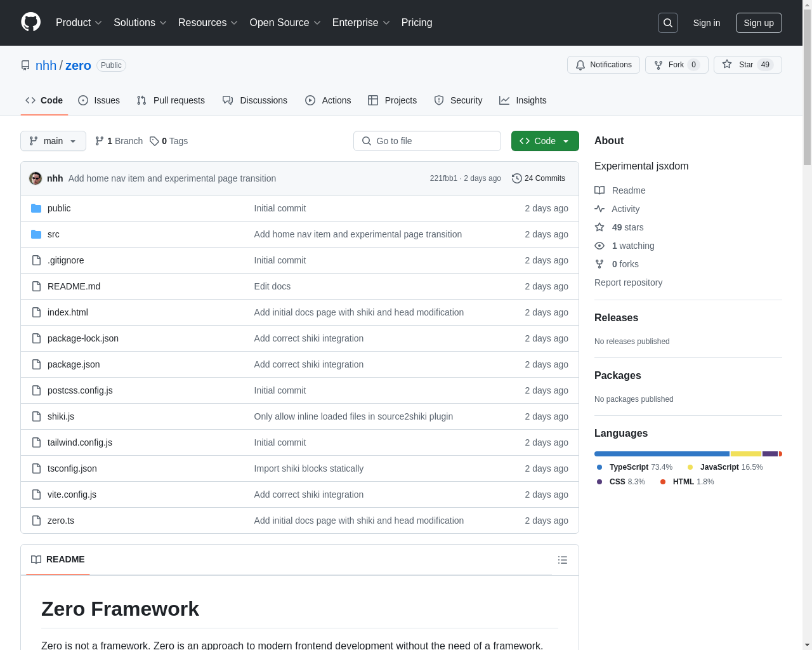Screen dimensions: 812x650
Task: Switch to the Actions tab
Action: [328, 100]
